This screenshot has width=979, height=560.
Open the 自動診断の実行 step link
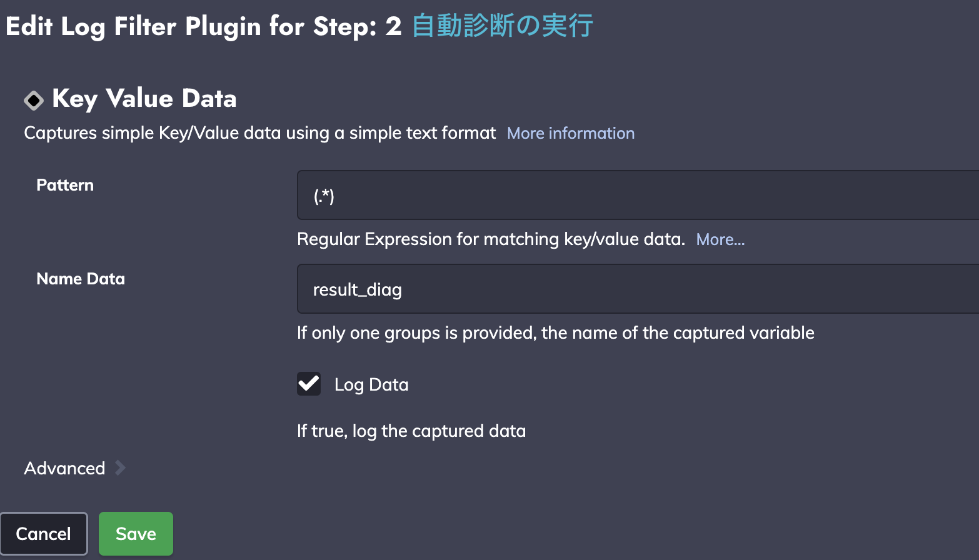click(503, 26)
